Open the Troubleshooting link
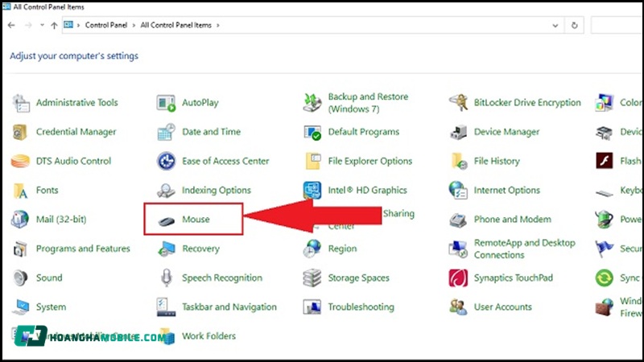Image resolution: width=644 pixels, height=362 pixels. [361, 307]
